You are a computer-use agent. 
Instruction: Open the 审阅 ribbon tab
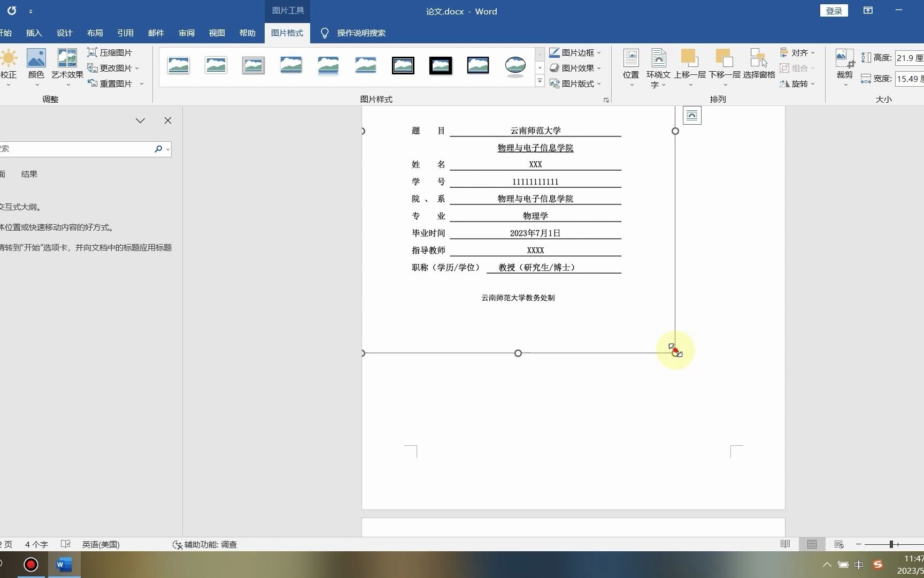click(x=186, y=33)
